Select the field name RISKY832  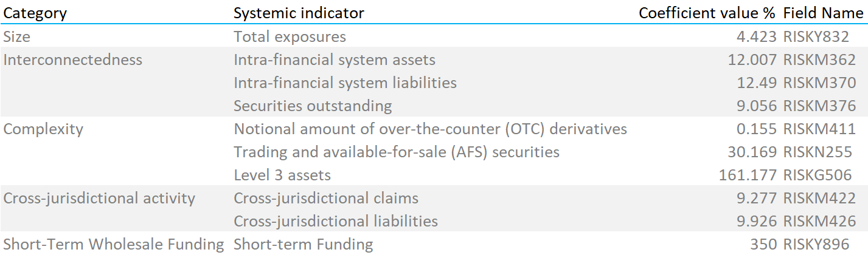coord(816,36)
